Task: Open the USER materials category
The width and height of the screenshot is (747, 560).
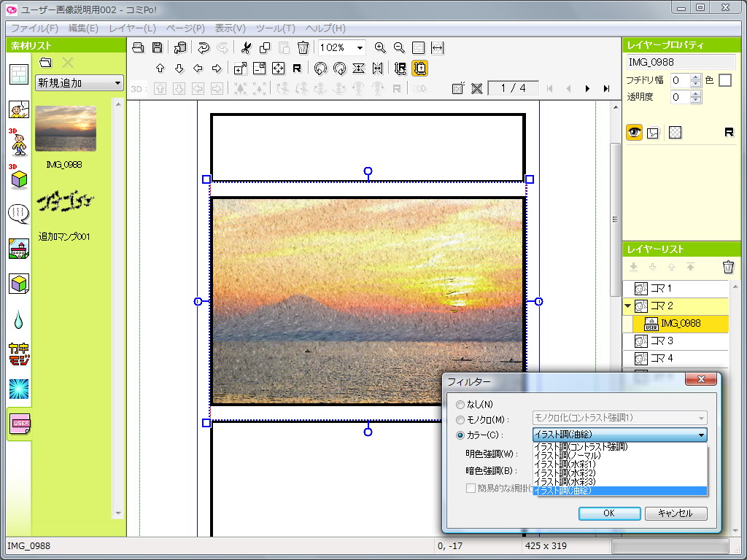Action: [20, 424]
